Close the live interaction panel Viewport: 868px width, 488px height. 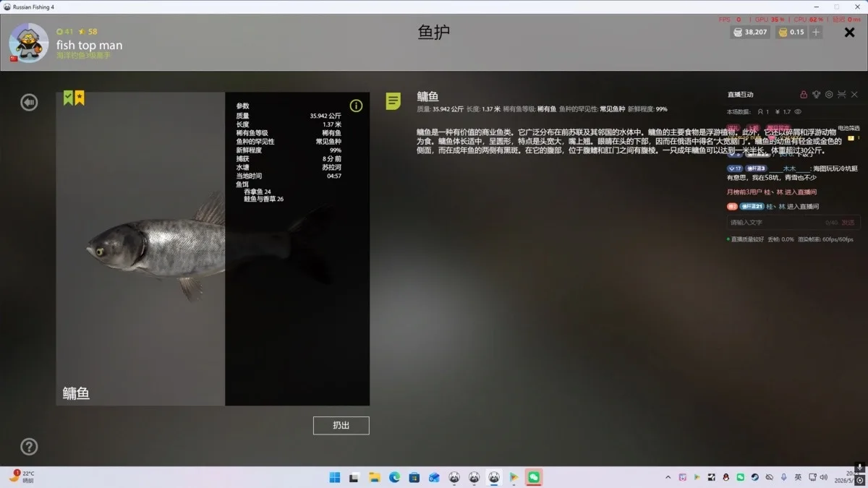pyautogui.click(x=854, y=95)
